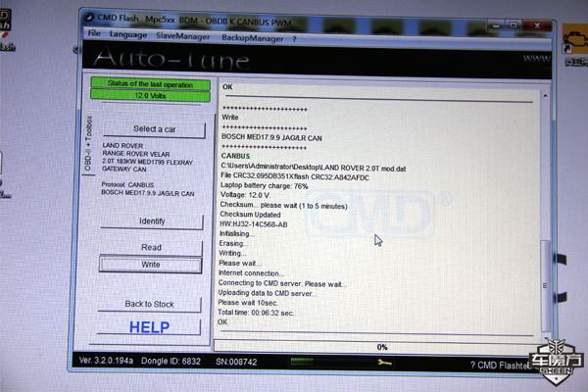
Task: Click the 'Internet connection...' log line
Action: (251, 273)
